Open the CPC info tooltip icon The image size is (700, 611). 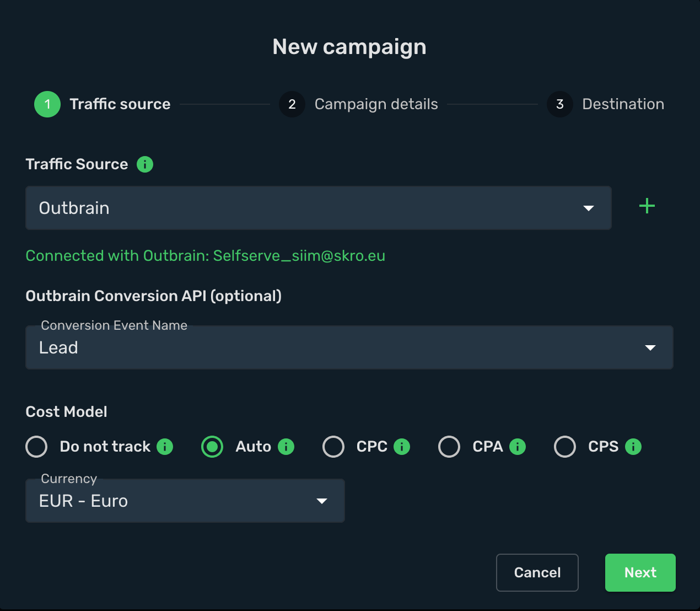tap(402, 447)
